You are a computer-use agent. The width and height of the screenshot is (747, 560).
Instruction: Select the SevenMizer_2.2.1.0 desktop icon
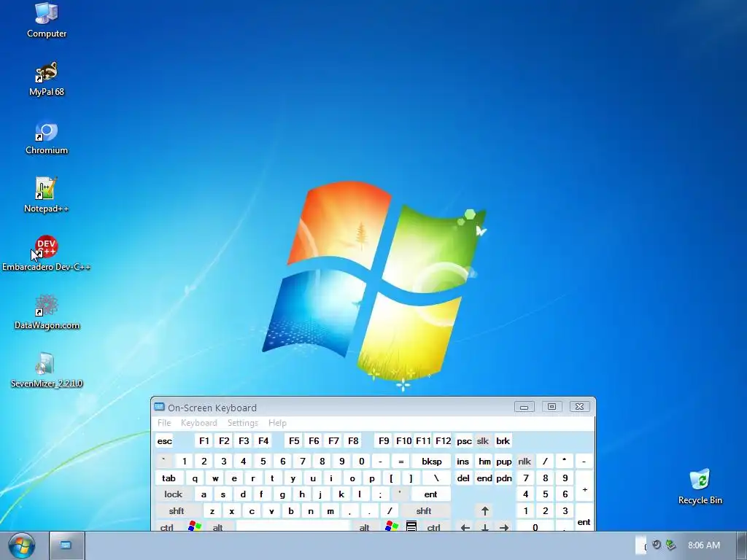point(46,370)
